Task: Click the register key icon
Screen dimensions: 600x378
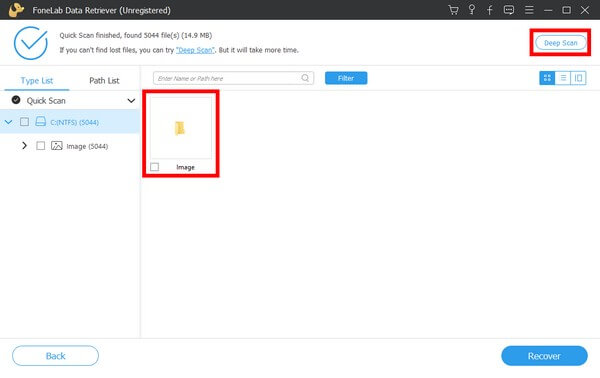Action: tap(472, 10)
